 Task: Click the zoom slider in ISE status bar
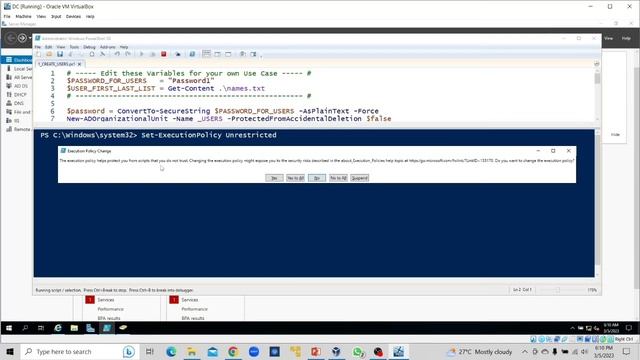click(558, 290)
